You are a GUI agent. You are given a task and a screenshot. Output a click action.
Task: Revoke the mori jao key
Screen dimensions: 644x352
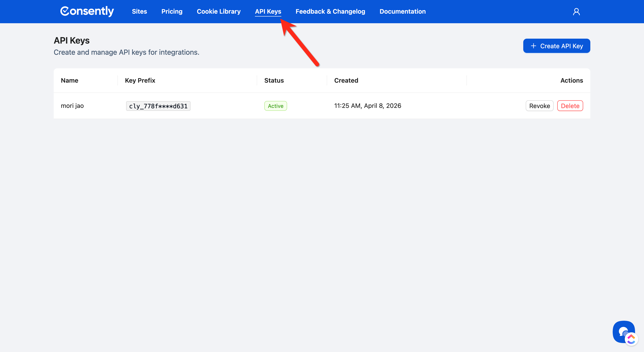[x=540, y=106]
